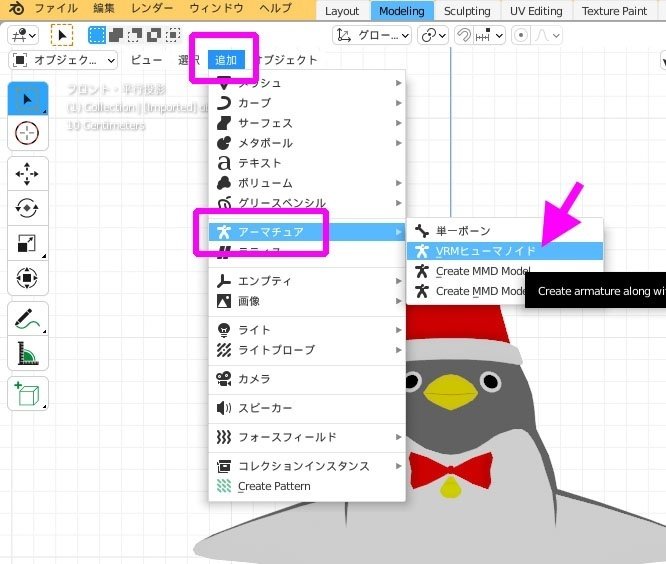Open the ビュー header menu
Viewport: 666px width, 564px height.
point(146,60)
